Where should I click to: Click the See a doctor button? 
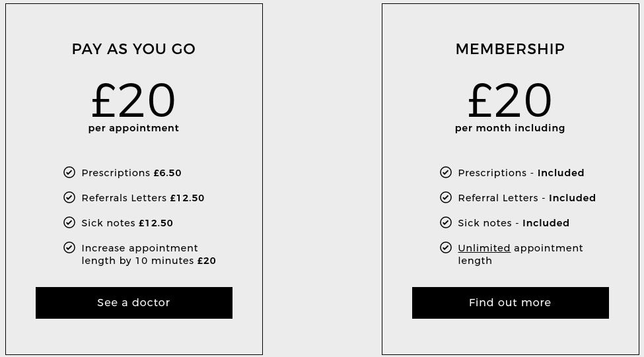[134, 303]
